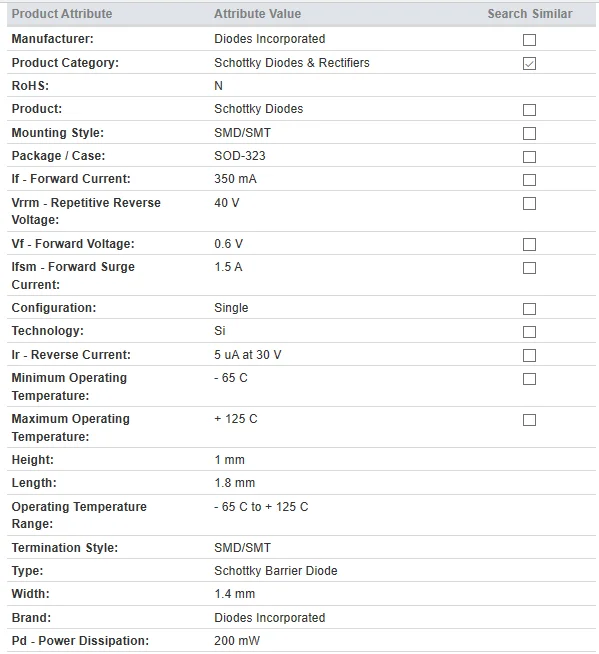Check the If - Forward Current checkbox
The height and width of the screenshot is (654, 599).
[x=529, y=180]
